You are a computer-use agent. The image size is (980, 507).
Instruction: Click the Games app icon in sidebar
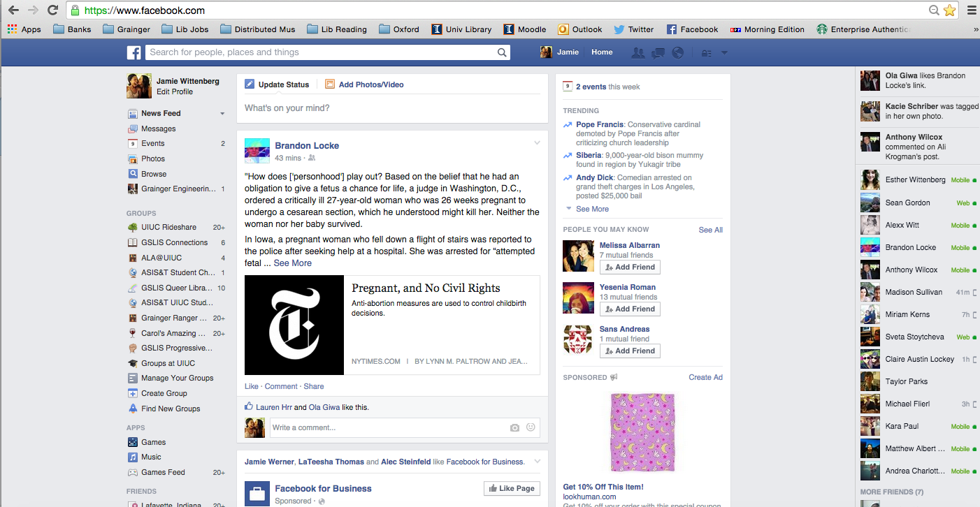tap(133, 442)
